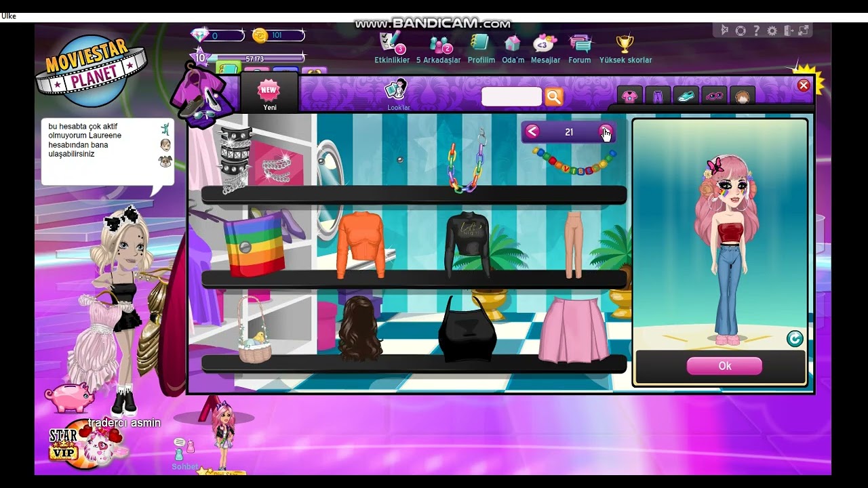Open the Etkinlikler activities icon
The width and height of the screenshot is (868, 488).
click(391, 43)
